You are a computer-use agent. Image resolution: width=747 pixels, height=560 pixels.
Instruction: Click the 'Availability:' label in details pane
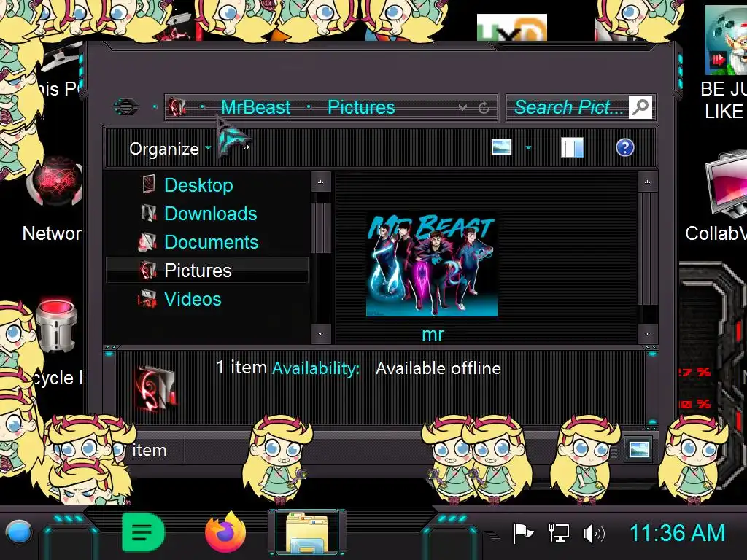coord(316,368)
